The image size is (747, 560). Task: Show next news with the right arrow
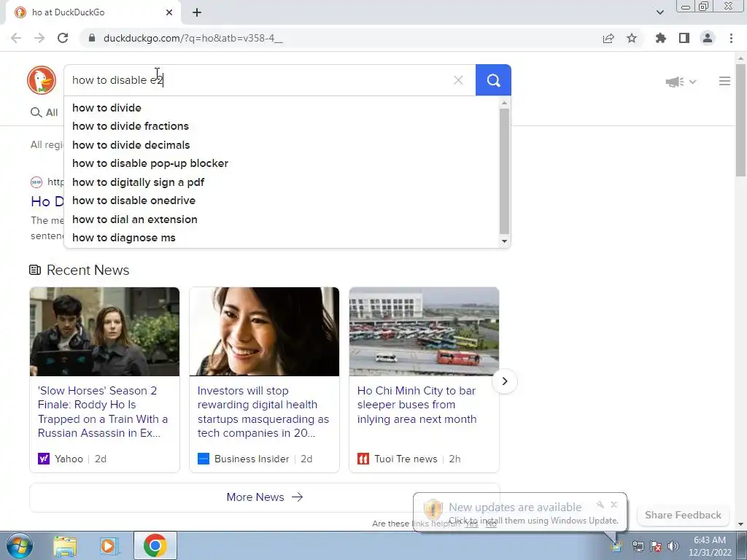(505, 381)
